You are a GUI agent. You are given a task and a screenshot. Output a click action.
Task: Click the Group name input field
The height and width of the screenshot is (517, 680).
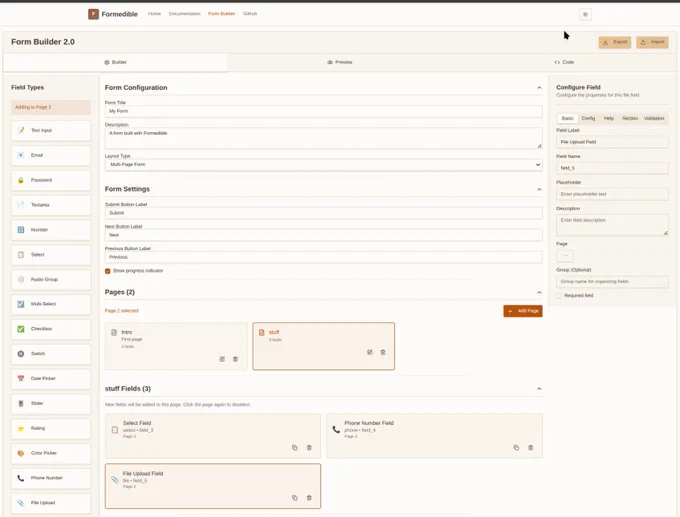[x=612, y=281]
